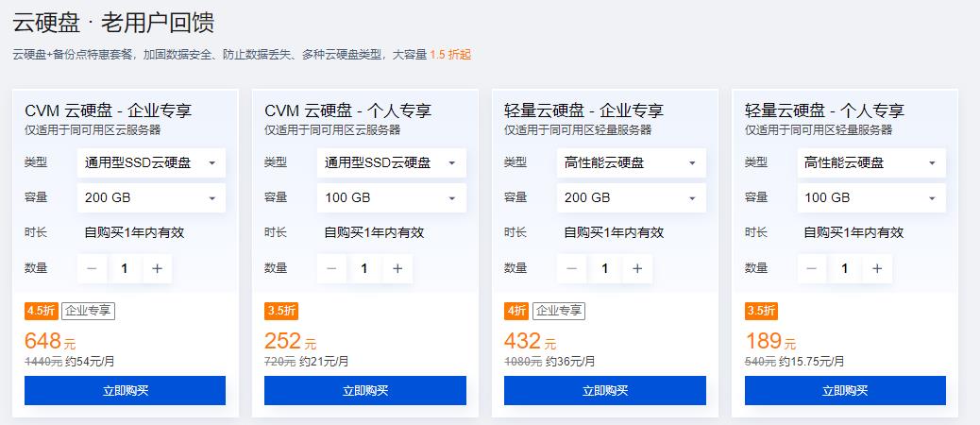Click 企业专享 tag beside the 4.5折 badge
The width and height of the screenshot is (980, 425).
[x=88, y=311]
